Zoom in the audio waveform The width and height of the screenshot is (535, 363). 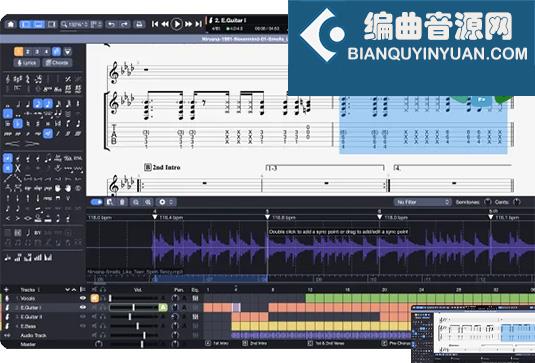(148, 202)
